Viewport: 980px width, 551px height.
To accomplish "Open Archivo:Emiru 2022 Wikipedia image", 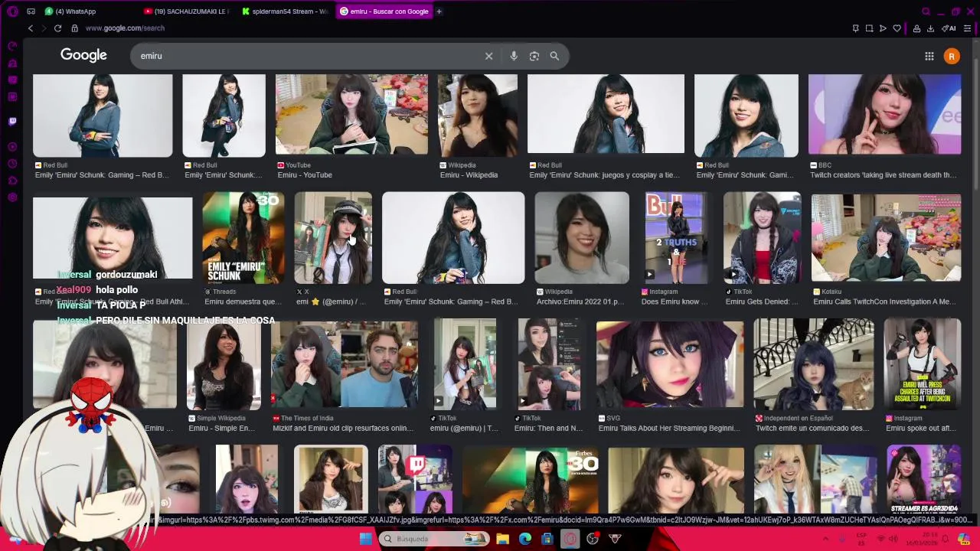I will pos(581,237).
